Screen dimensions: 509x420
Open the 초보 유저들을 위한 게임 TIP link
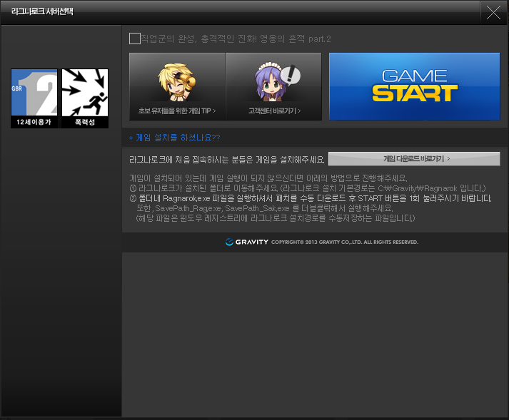point(177,111)
